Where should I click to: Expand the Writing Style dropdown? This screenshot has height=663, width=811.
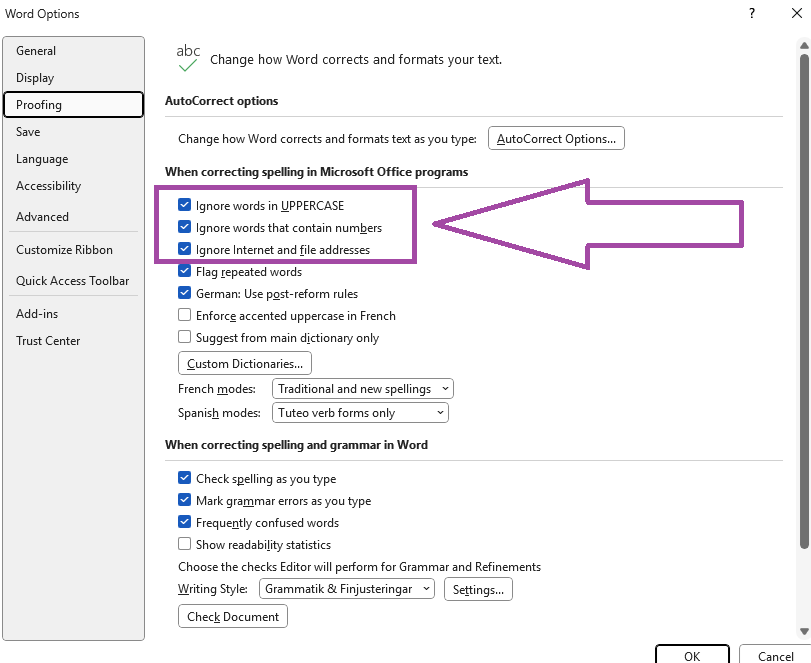347,589
